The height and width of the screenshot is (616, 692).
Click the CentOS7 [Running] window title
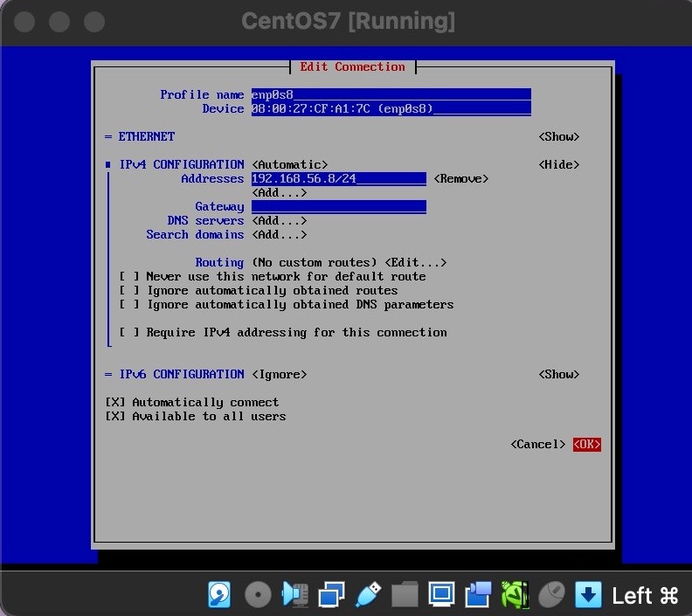(349, 21)
